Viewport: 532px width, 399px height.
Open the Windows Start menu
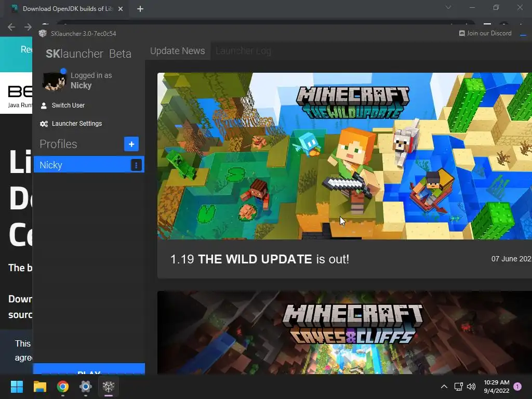(x=17, y=387)
